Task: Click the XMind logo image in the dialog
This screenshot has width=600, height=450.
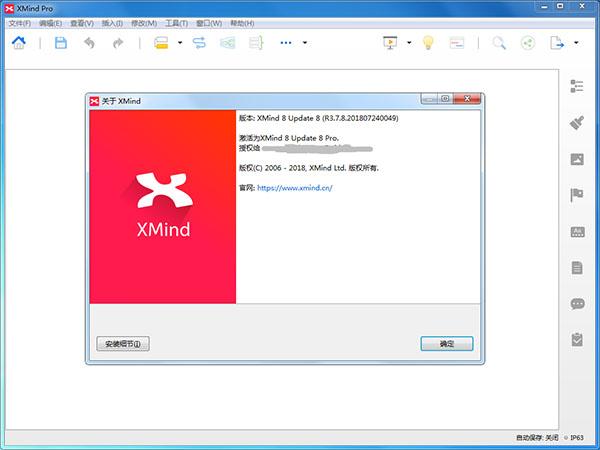Action: [x=163, y=207]
